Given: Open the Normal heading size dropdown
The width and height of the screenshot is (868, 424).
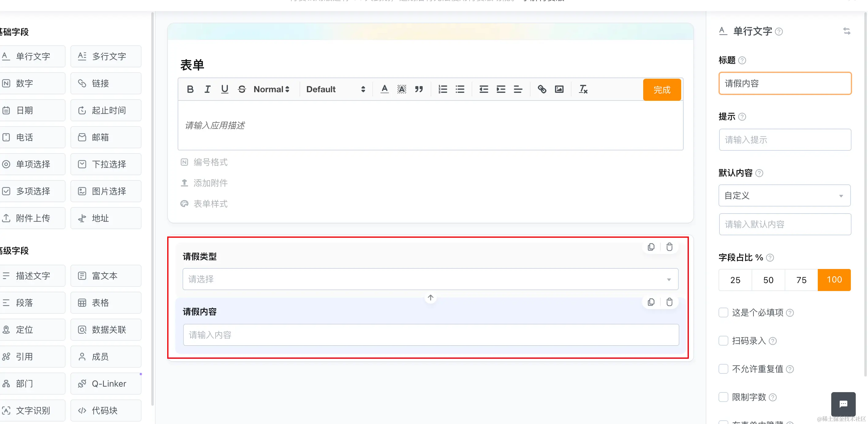Looking at the screenshot, I should pos(271,89).
